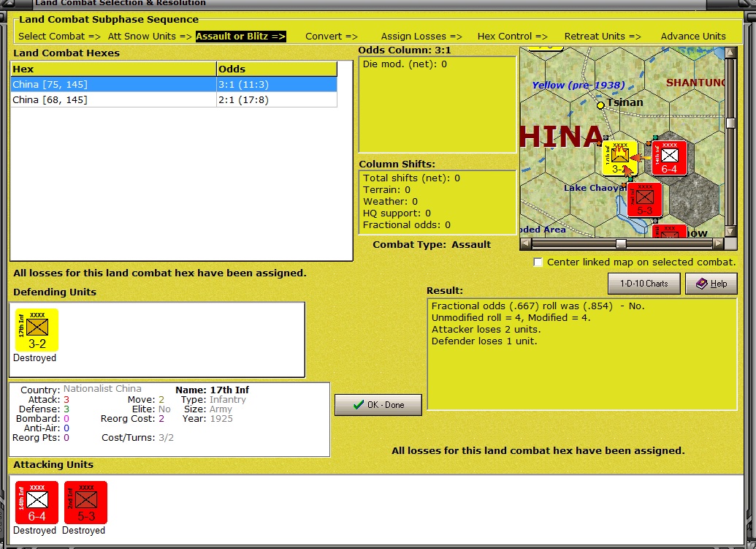This screenshot has height=549, width=756.
Task: Click the Odds column header
Action: pos(277,69)
